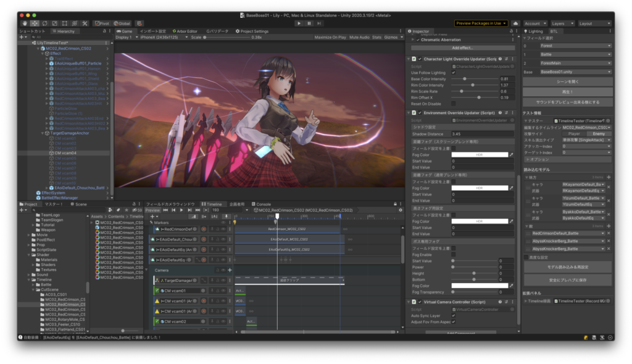Open the Layers dropdown
This screenshot has width=632, height=364.
562,23
